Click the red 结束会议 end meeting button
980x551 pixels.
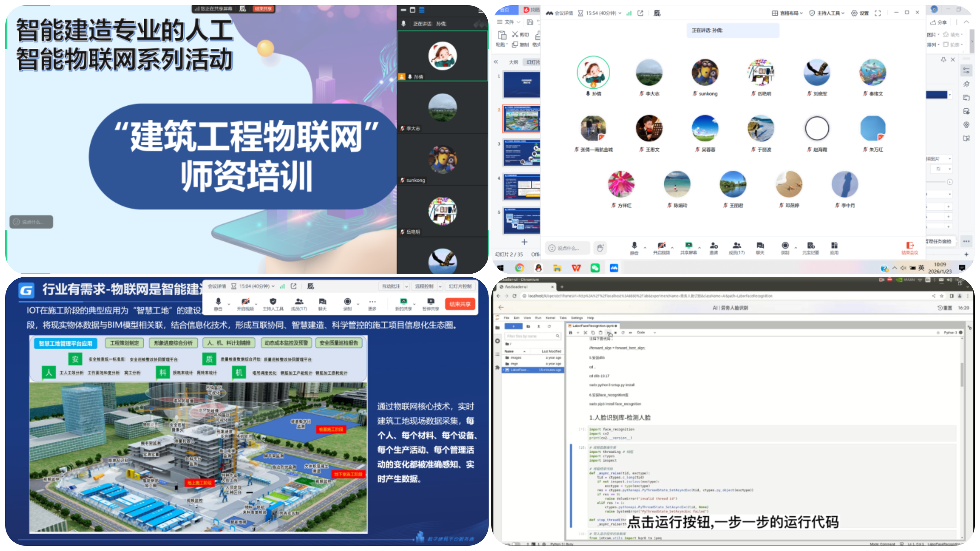[910, 247]
